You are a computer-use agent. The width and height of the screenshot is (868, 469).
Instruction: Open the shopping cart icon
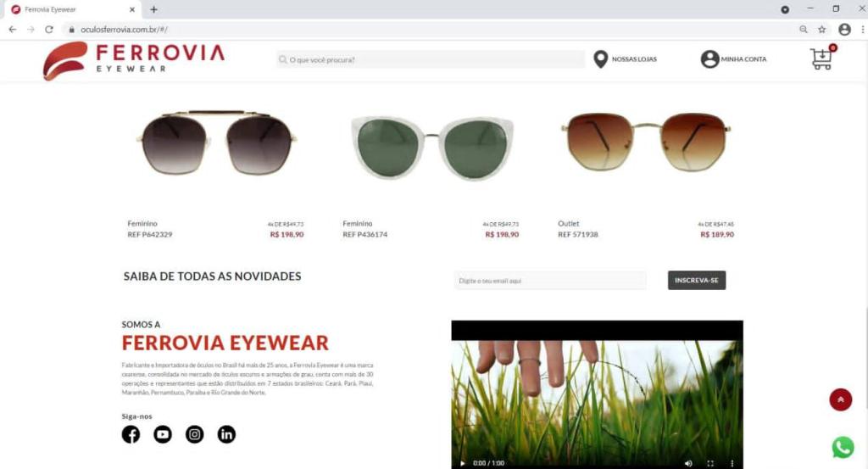pos(822,58)
